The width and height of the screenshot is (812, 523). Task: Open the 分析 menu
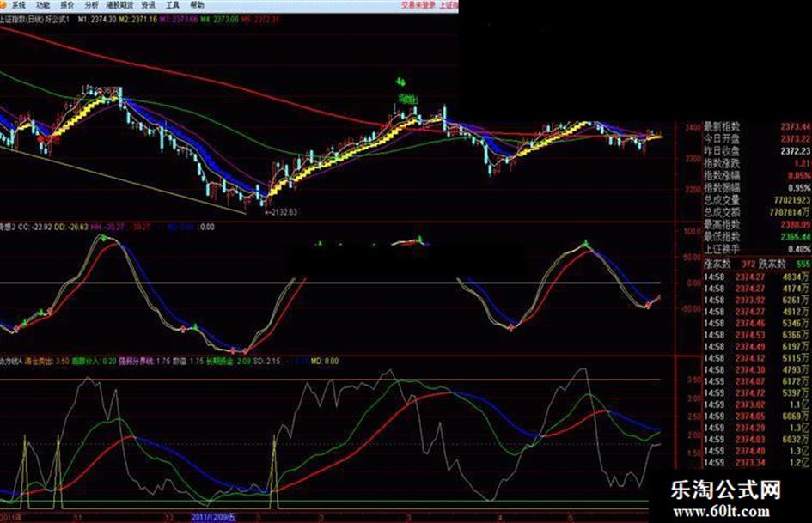[91, 5]
